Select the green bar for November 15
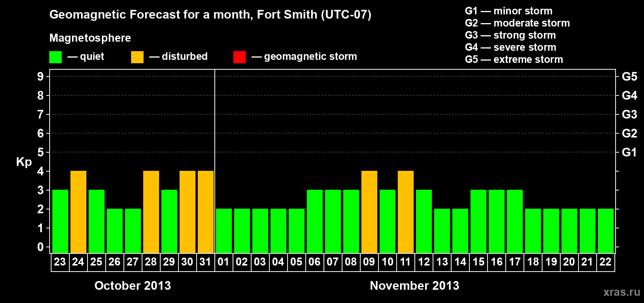 point(478,222)
